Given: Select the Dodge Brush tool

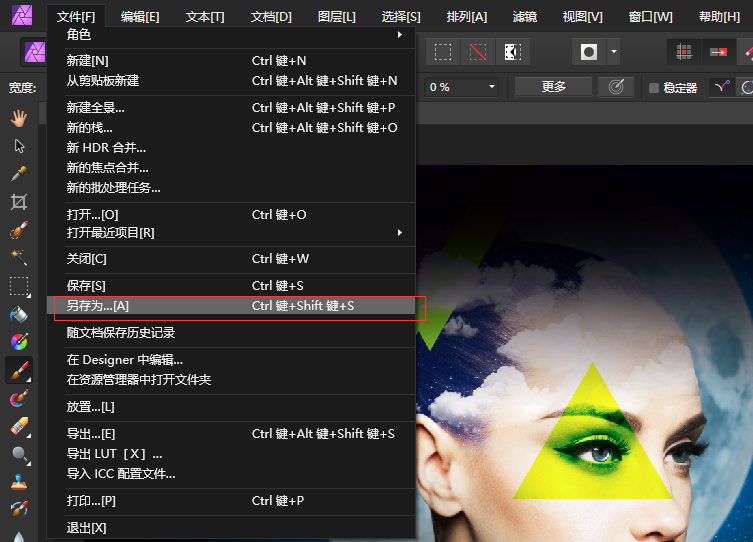Looking at the screenshot, I should (x=19, y=454).
